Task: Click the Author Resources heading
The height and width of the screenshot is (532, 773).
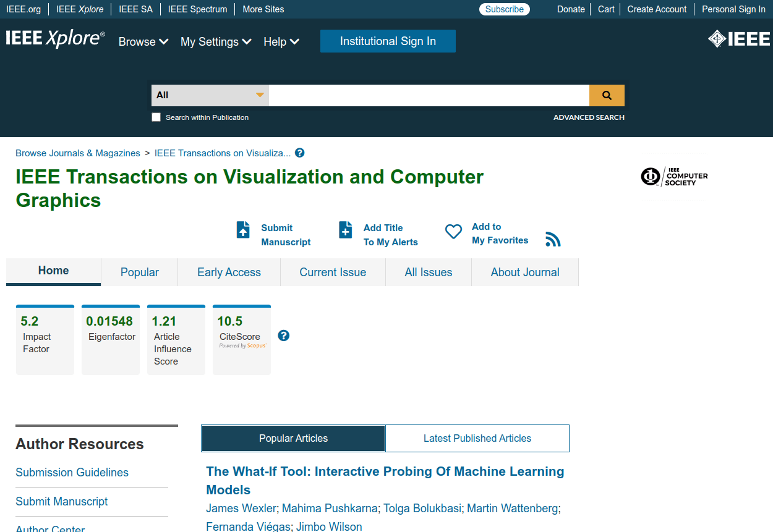Action: (80, 444)
